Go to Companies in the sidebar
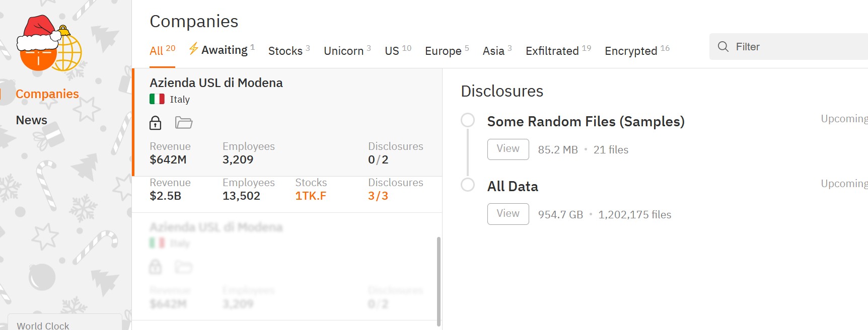Viewport: 868px width, 330px height. coord(47,94)
